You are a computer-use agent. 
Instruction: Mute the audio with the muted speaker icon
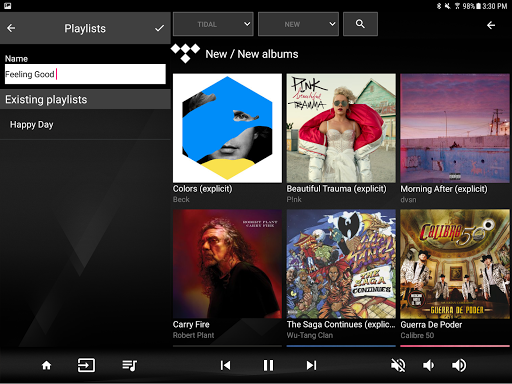pyautogui.click(x=398, y=365)
